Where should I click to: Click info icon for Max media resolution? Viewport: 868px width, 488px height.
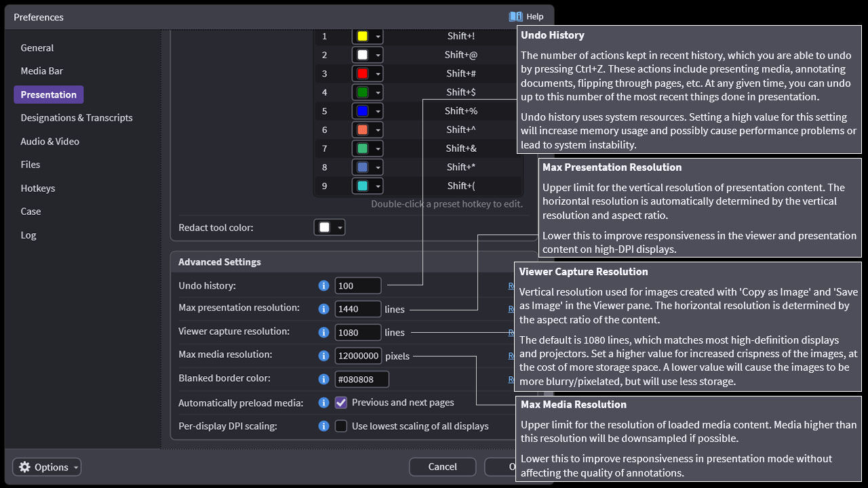[323, 356]
